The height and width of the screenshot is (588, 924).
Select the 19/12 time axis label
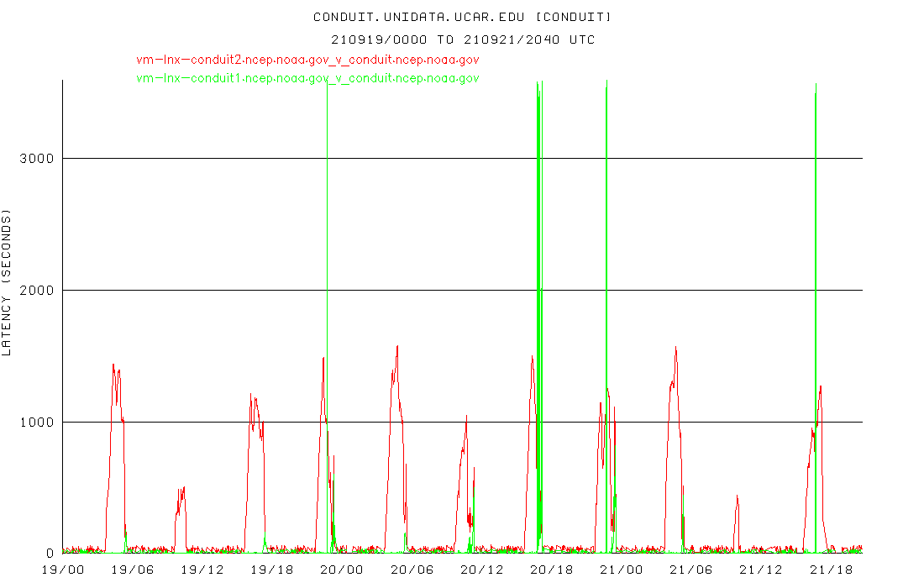(x=202, y=570)
